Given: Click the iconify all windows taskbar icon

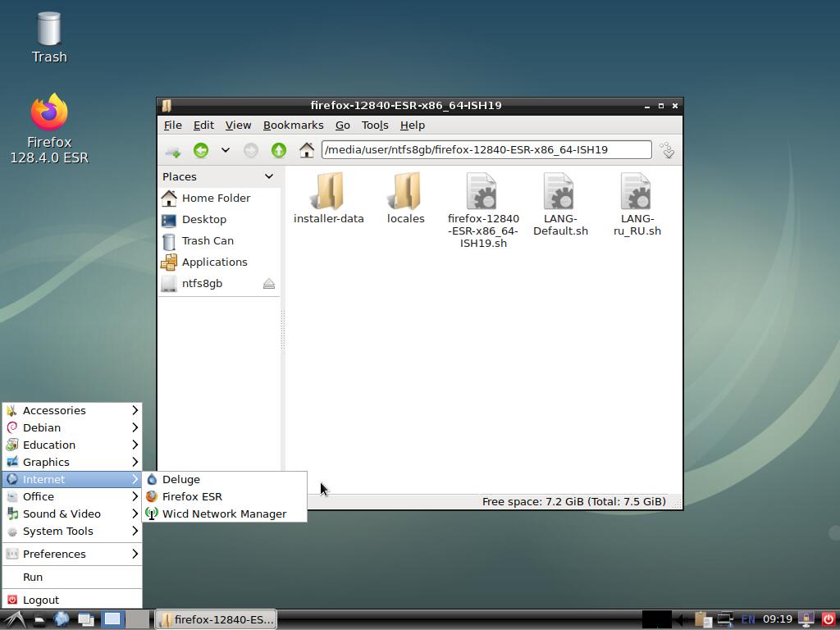Looking at the screenshot, I should 85,620.
